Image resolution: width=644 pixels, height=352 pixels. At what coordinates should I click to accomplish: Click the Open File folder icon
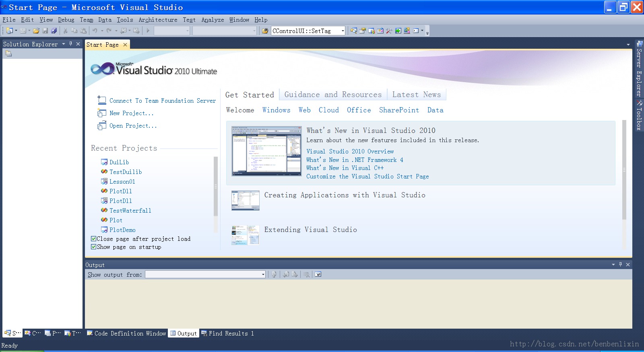tap(36, 31)
